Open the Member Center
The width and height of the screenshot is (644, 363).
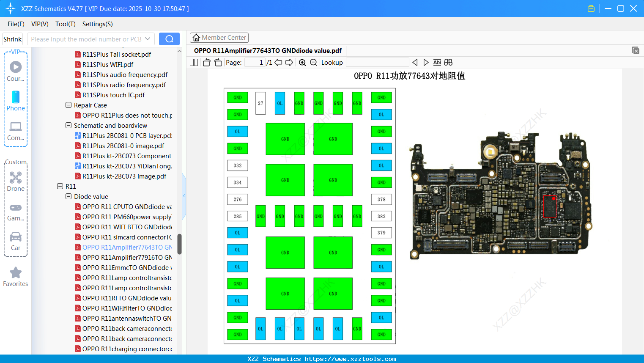[x=219, y=38]
